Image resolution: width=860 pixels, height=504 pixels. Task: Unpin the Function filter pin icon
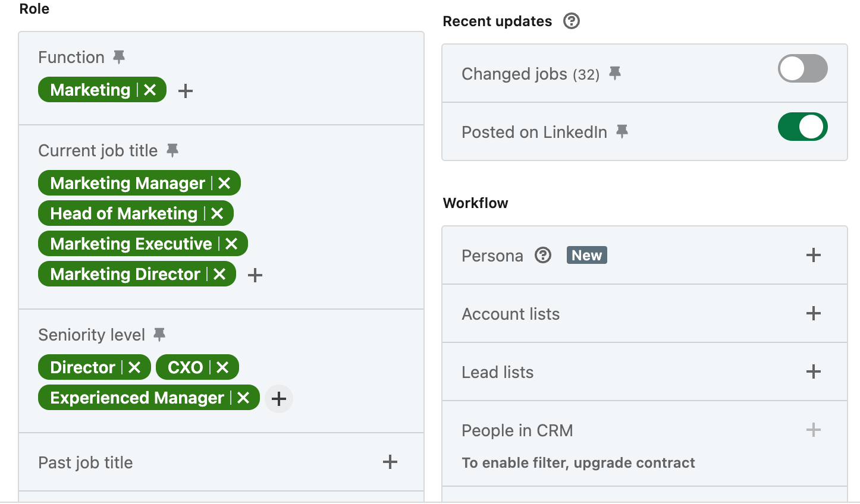(x=119, y=57)
